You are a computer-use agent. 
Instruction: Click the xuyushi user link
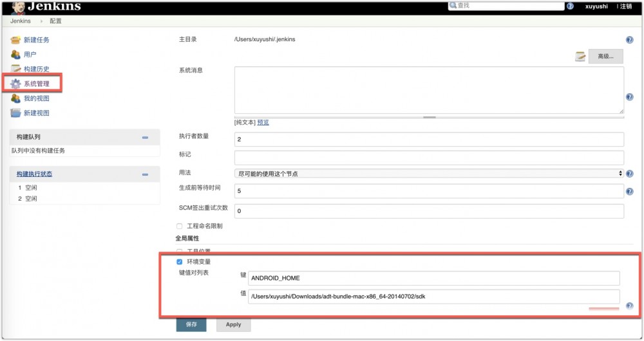point(596,6)
